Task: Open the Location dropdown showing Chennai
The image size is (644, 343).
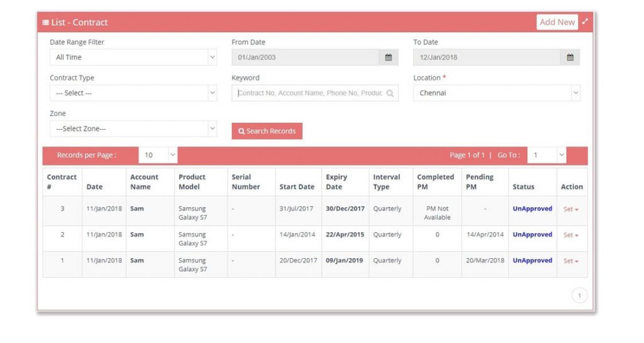Action: coord(496,93)
